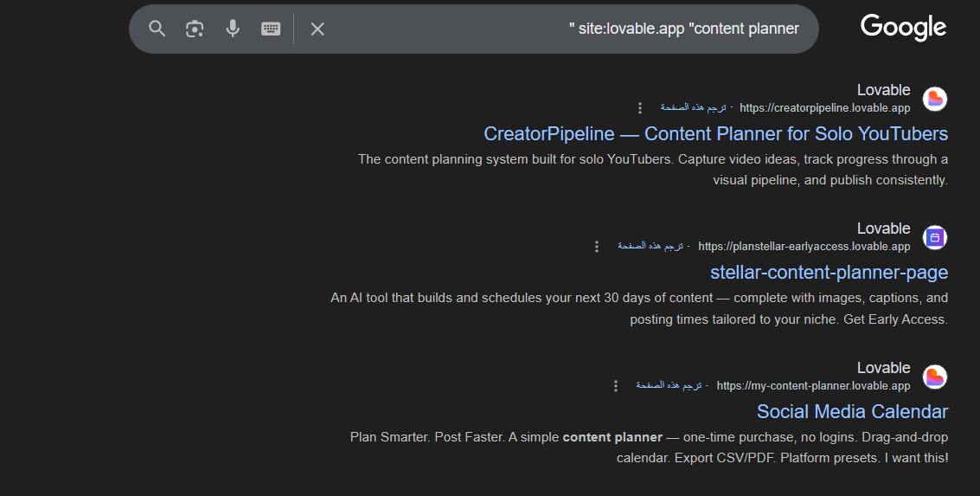
Task: Click the https://my-content-planner.lovable.app URL
Action: pos(814,386)
